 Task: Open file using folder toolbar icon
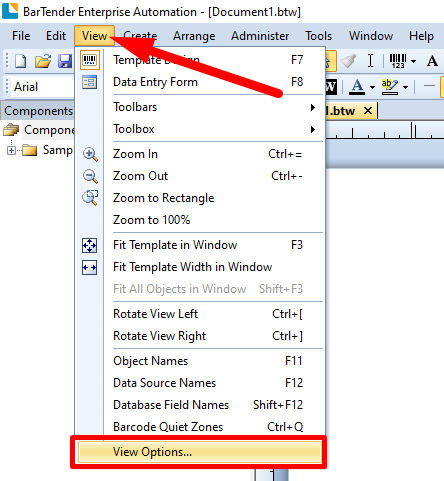43,61
